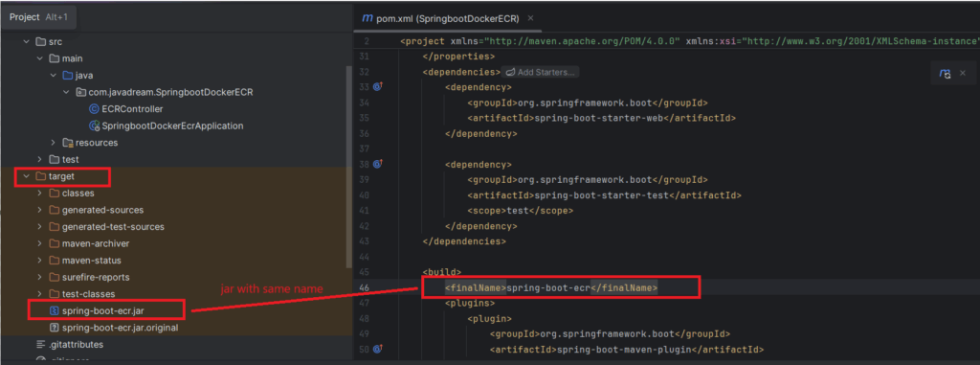Click the src folder icon

(x=40, y=42)
